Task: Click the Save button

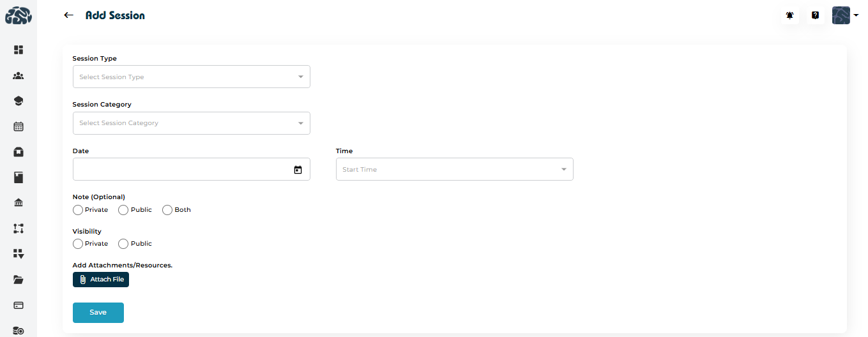Action: (x=98, y=313)
